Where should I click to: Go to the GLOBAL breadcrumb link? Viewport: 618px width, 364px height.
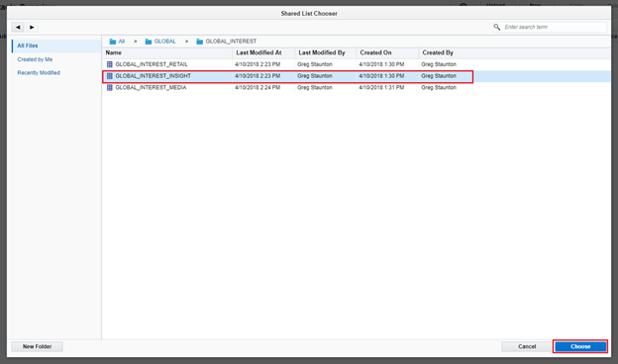(164, 42)
